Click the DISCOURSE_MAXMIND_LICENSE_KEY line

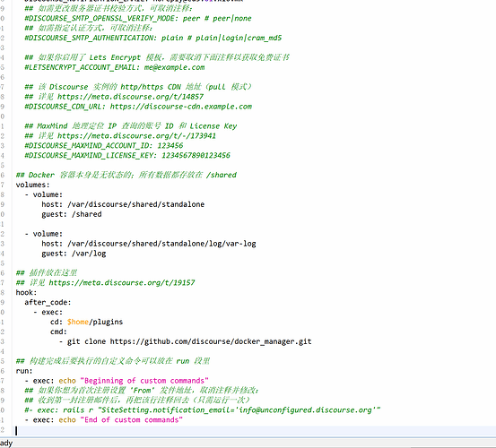127,155
